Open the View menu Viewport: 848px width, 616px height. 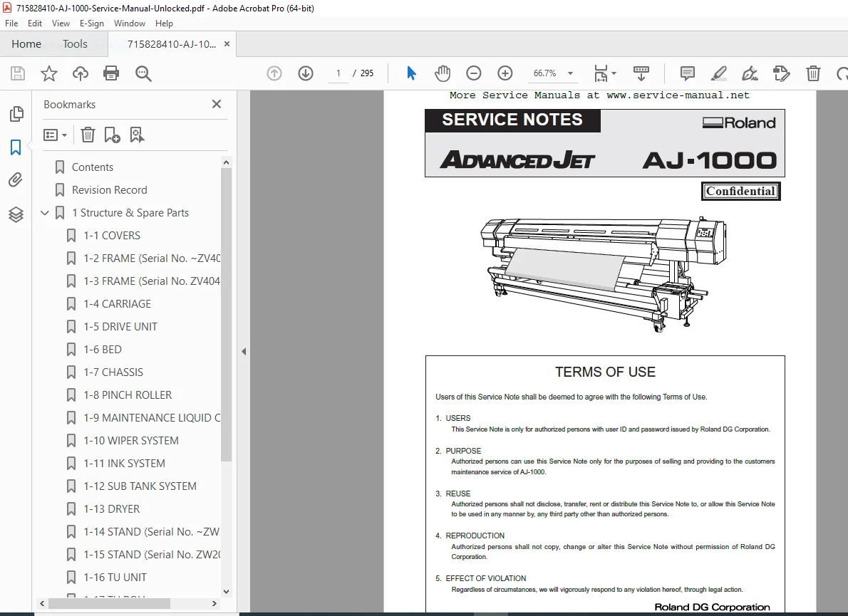click(61, 24)
